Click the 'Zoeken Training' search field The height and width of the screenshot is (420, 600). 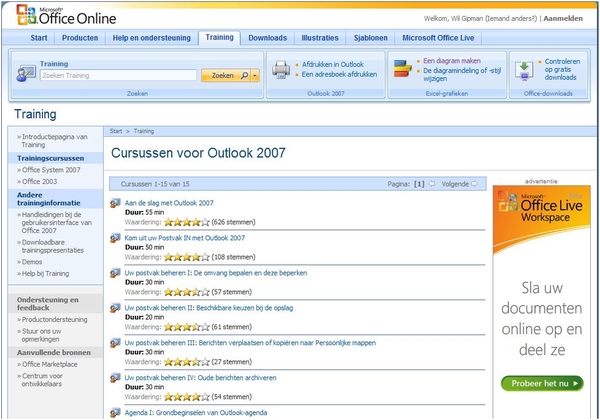118,75
